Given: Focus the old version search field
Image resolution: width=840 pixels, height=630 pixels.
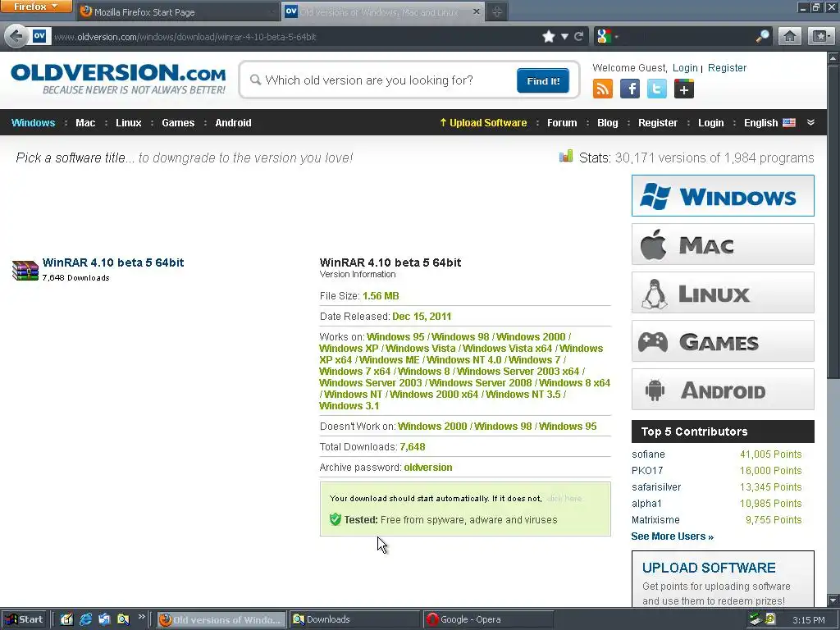Looking at the screenshot, I should click(381, 80).
